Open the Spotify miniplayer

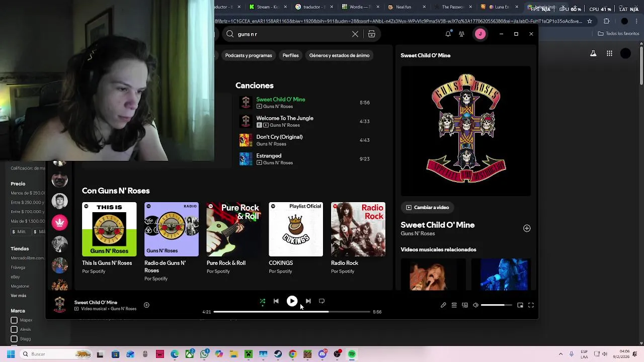[x=520, y=305]
